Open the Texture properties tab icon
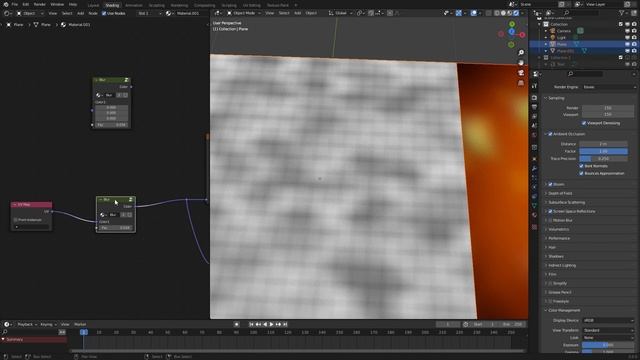640x360 pixels. point(534,227)
